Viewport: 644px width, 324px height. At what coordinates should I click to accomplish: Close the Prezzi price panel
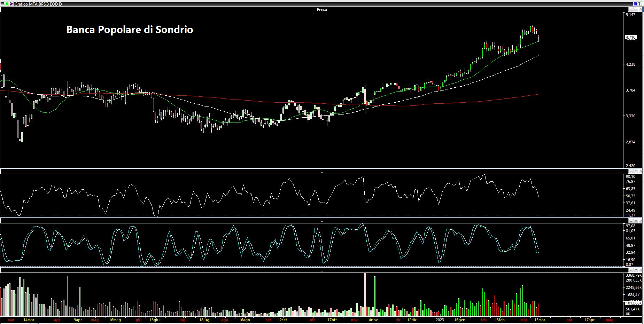(x=641, y=9)
